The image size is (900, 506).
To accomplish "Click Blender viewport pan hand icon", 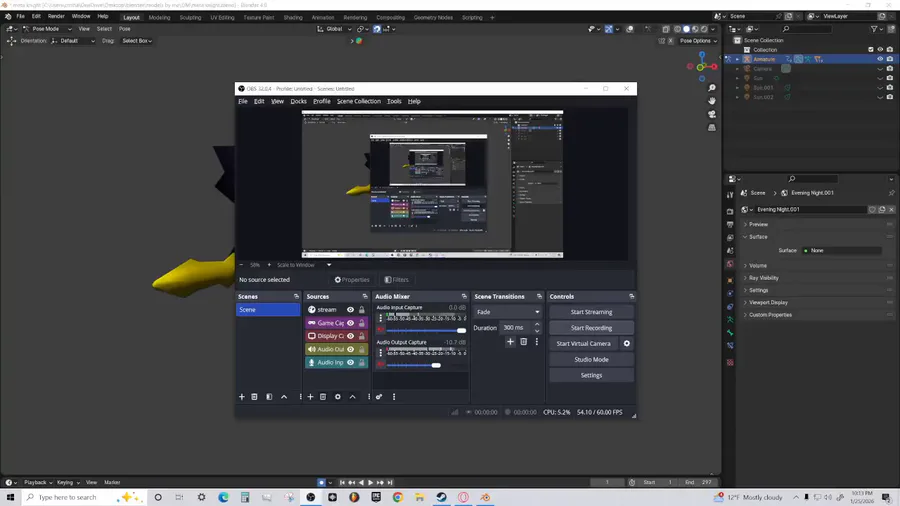I will click(x=712, y=100).
